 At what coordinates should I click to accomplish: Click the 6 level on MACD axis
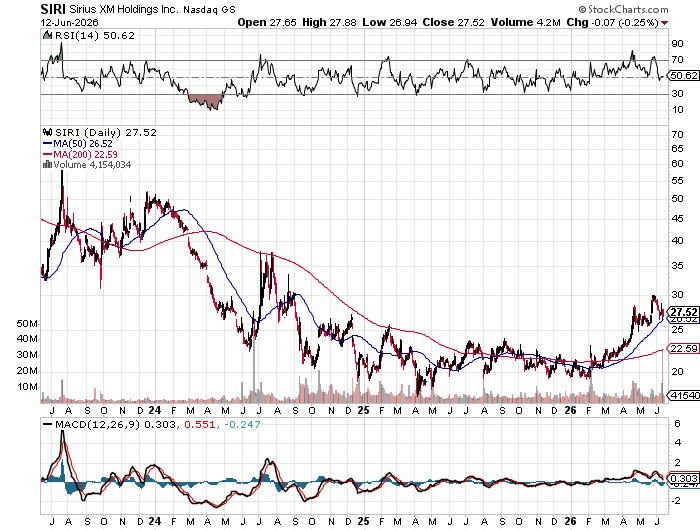677,424
